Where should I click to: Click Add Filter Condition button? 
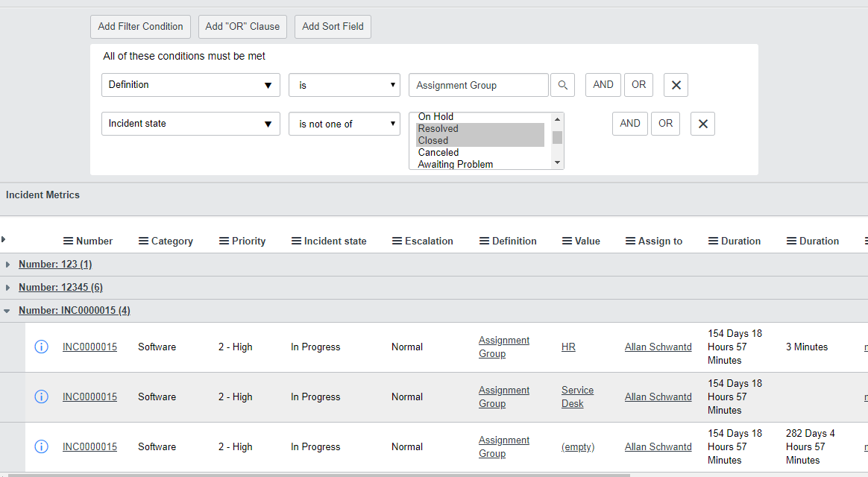click(141, 27)
